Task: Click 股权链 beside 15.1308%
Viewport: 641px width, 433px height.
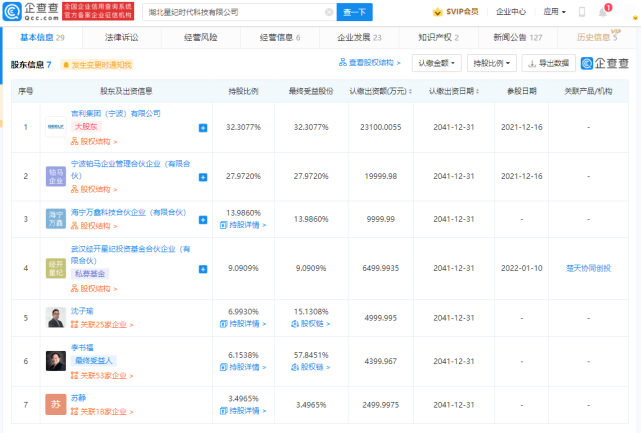Action: click(x=311, y=324)
